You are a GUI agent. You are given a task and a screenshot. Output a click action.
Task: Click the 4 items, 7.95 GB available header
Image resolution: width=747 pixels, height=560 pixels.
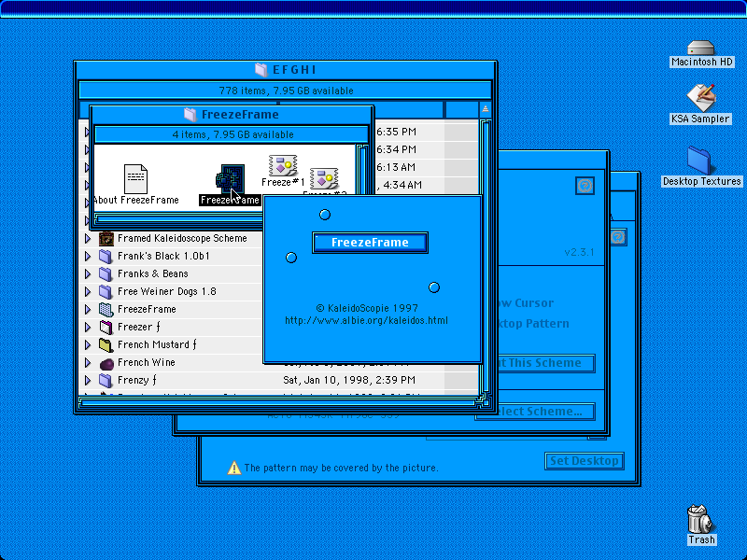233,134
